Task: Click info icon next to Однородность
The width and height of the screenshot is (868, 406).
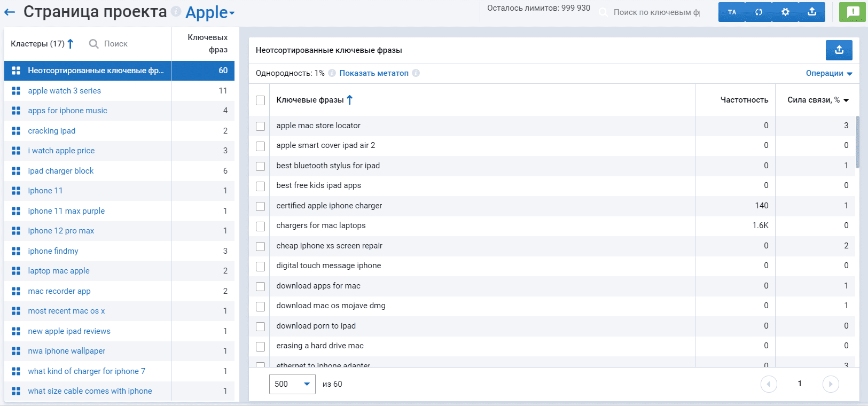Action: coord(332,73)
